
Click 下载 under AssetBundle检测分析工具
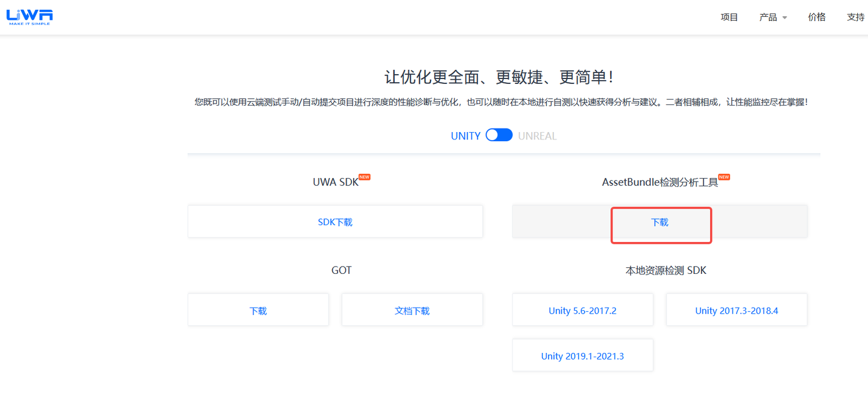tap(660, 221)
